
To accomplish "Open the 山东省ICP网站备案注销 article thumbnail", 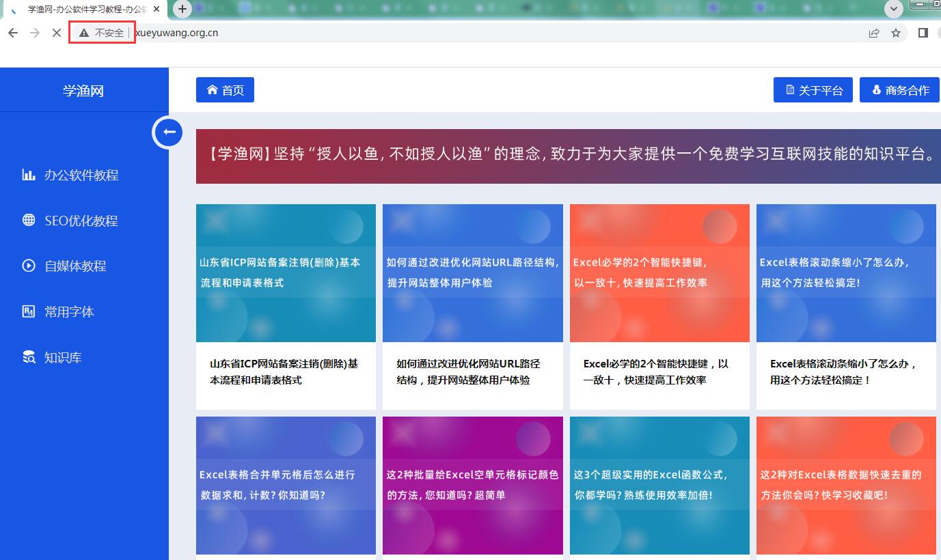I will (286, 273).
